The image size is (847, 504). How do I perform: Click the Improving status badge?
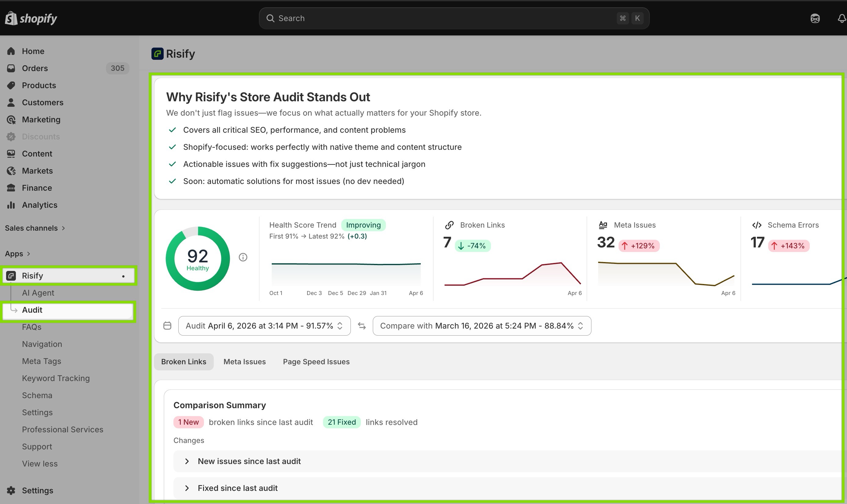[363, 225]
